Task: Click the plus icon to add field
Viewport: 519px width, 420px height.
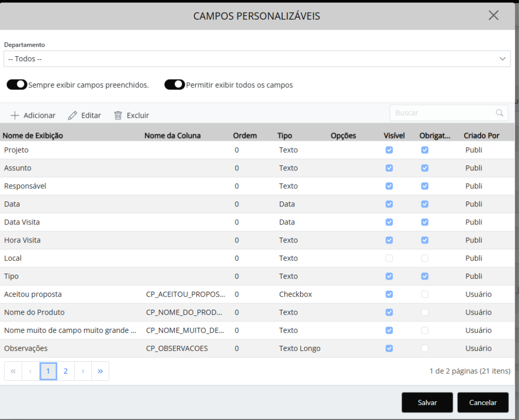Action: [x=15, y=115]
